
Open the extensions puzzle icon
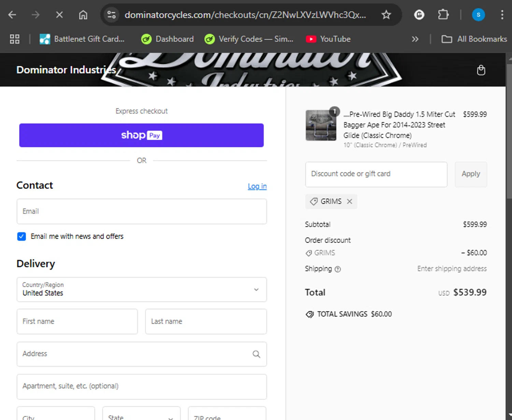(x=443, y=15)
